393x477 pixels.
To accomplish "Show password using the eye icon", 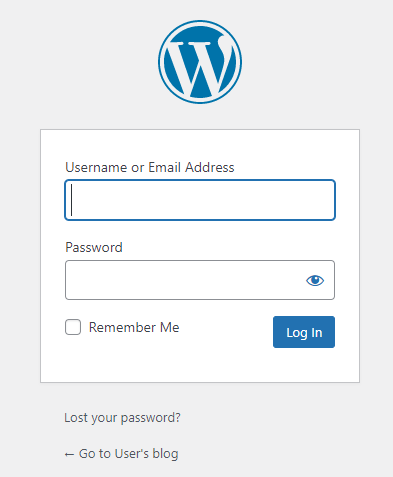I will [x=315, y=280].
